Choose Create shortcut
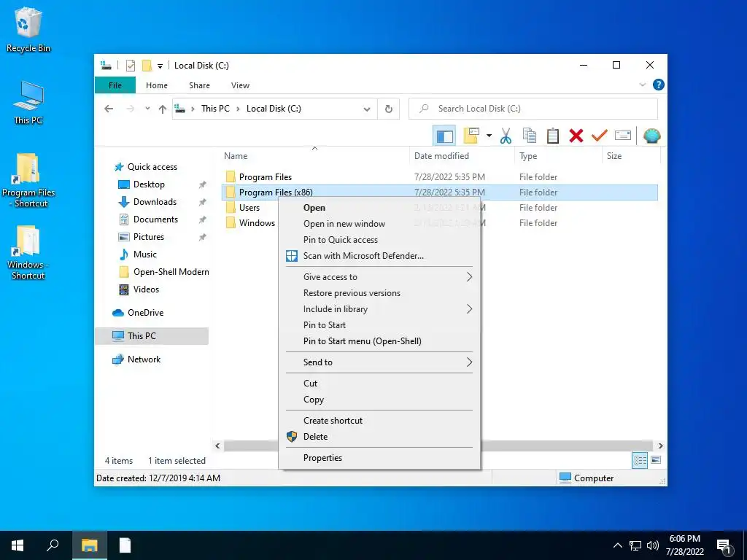The height and width of the screenshot is (560, 747). point(379,421)
